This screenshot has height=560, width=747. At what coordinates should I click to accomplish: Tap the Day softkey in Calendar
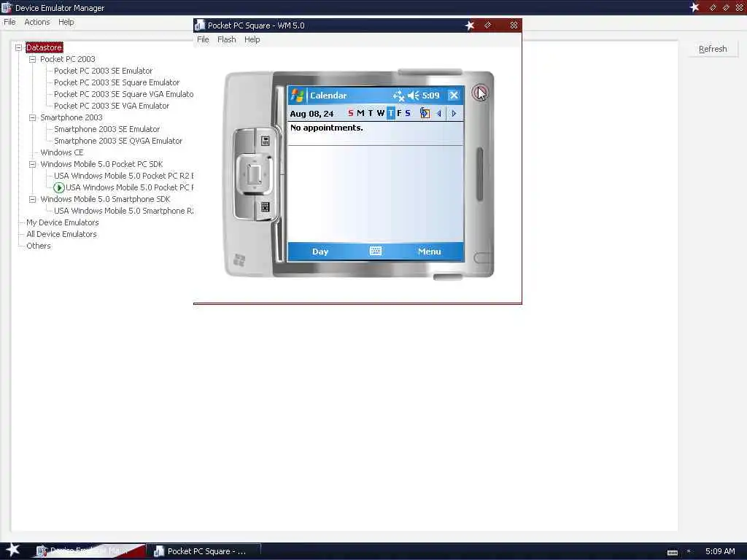click(x=320, y=252)
